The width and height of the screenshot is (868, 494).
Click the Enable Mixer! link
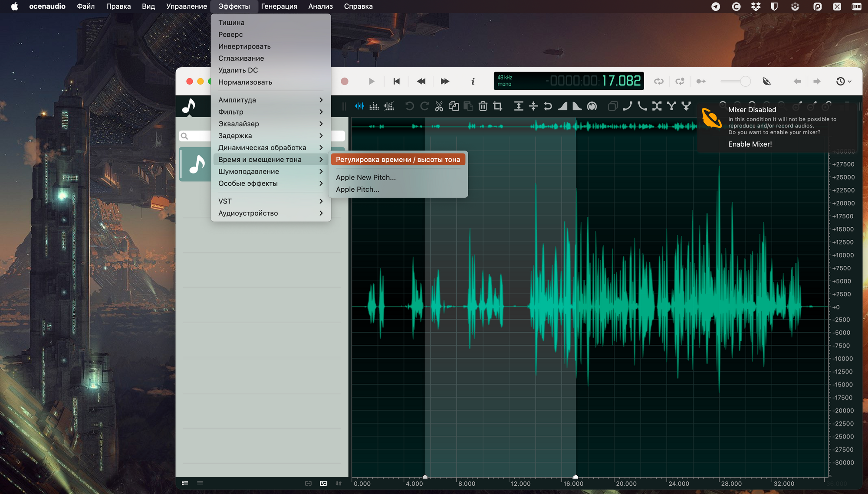(x=750, y=144)
